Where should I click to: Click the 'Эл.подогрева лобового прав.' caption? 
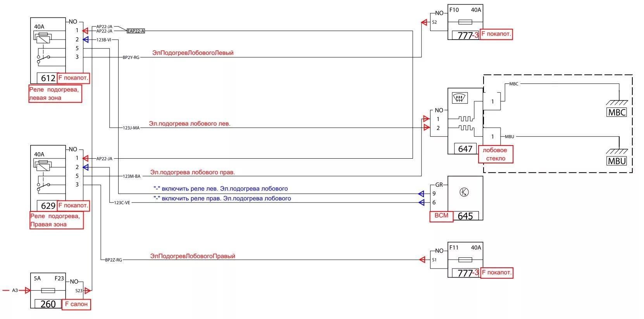[193, 172]
